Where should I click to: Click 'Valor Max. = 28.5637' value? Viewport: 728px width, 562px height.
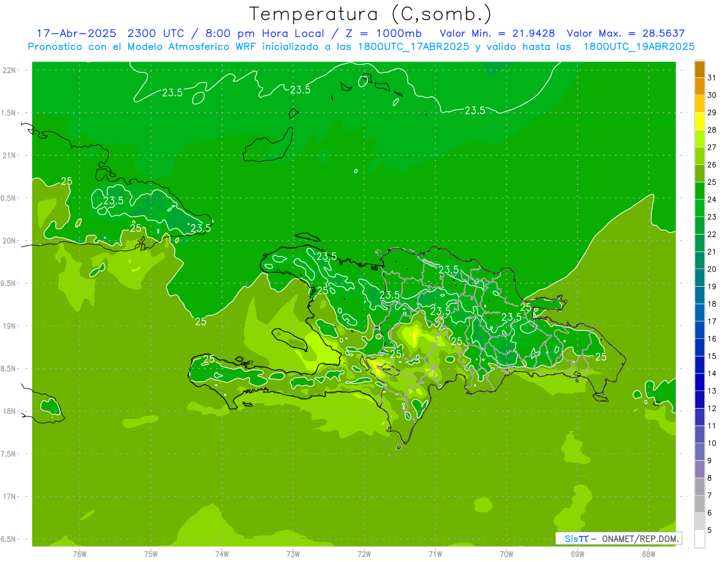pyautogui.click(x=625, y=33)
